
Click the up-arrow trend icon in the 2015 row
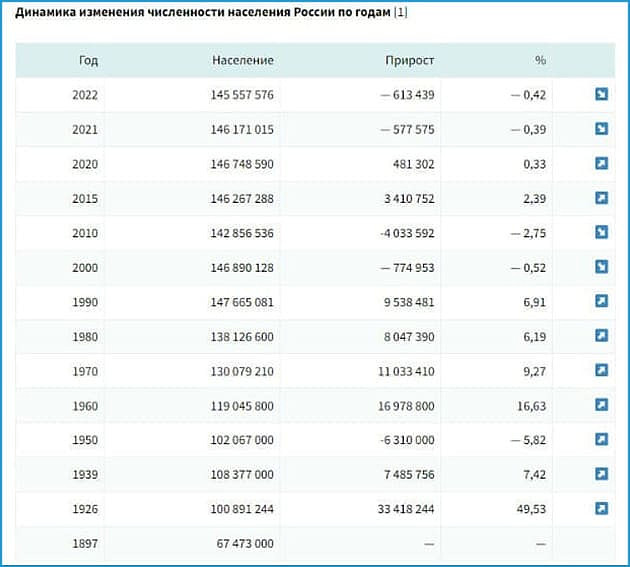601,198
